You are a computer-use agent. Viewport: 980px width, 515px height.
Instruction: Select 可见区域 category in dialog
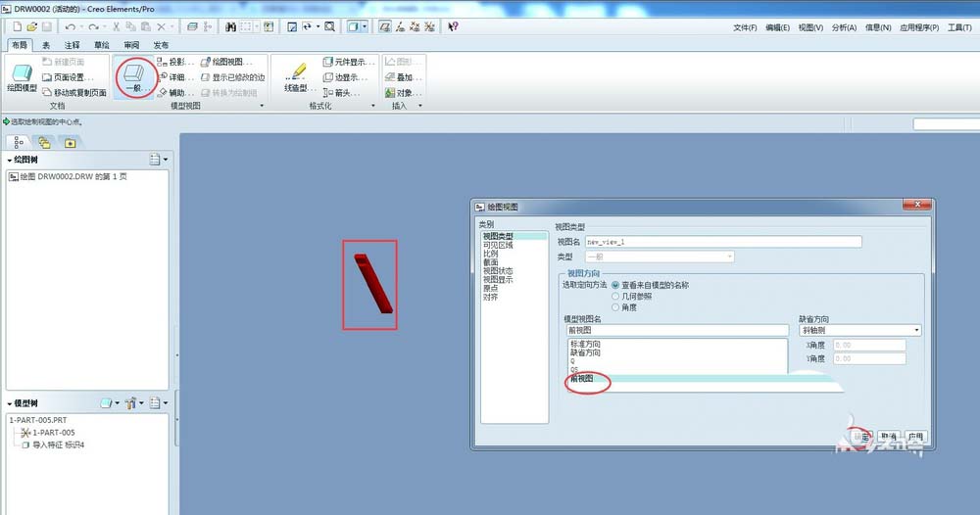pos(498,246)
